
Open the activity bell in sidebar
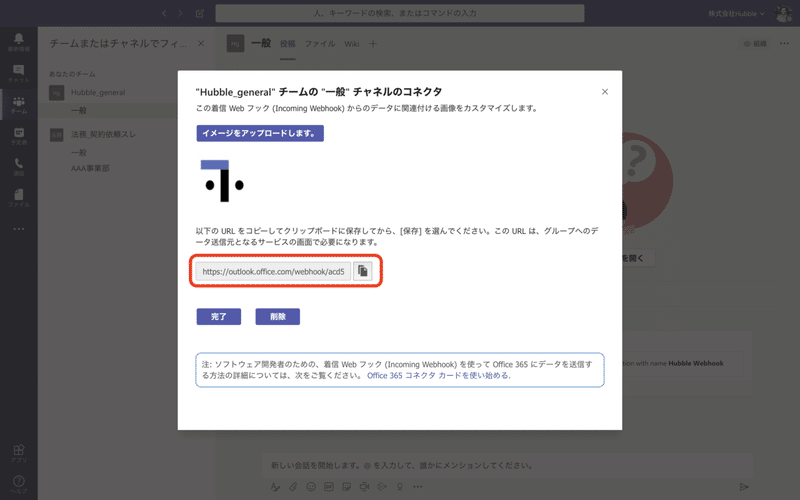point(19,42)
